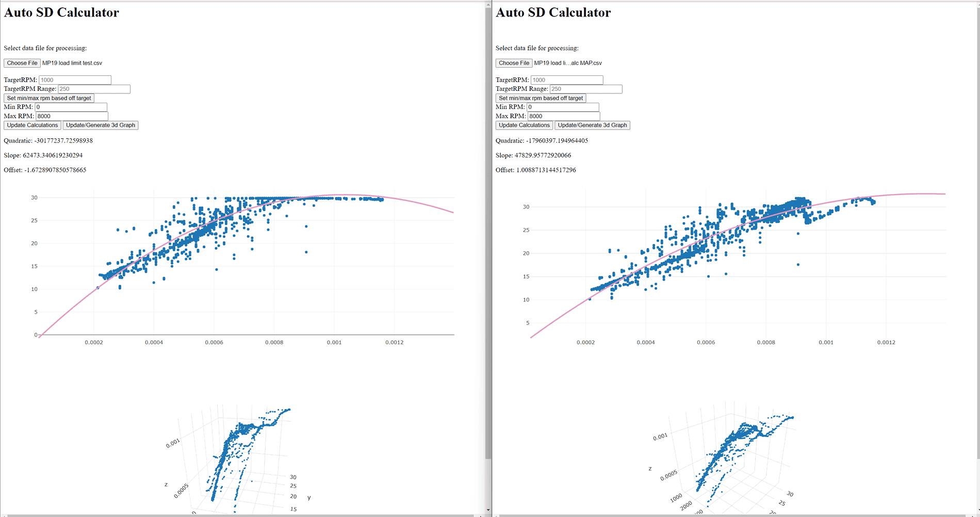Viewport: 980px width, 517px height.
Task: Click the right pane's horizontal scrollbar
Action: coord(732,515)
